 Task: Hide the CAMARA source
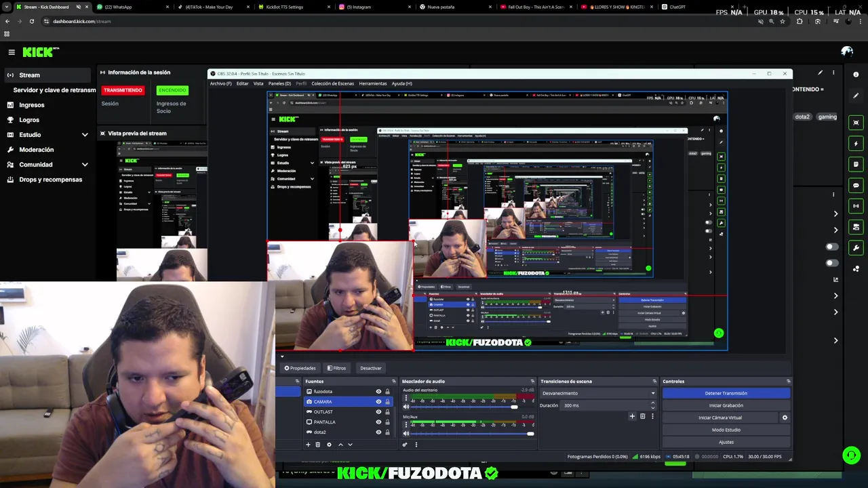tap(378, 402)
